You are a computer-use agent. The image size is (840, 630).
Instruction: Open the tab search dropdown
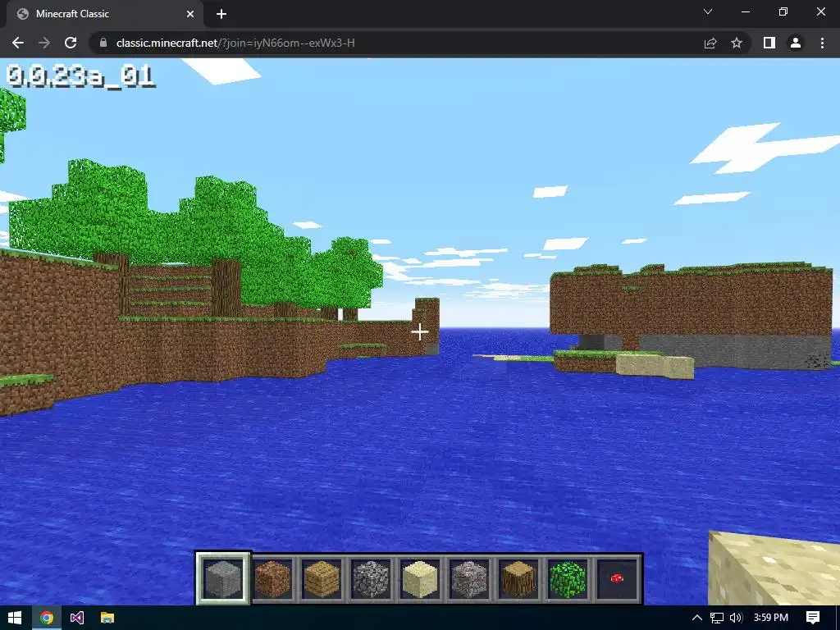708,11
